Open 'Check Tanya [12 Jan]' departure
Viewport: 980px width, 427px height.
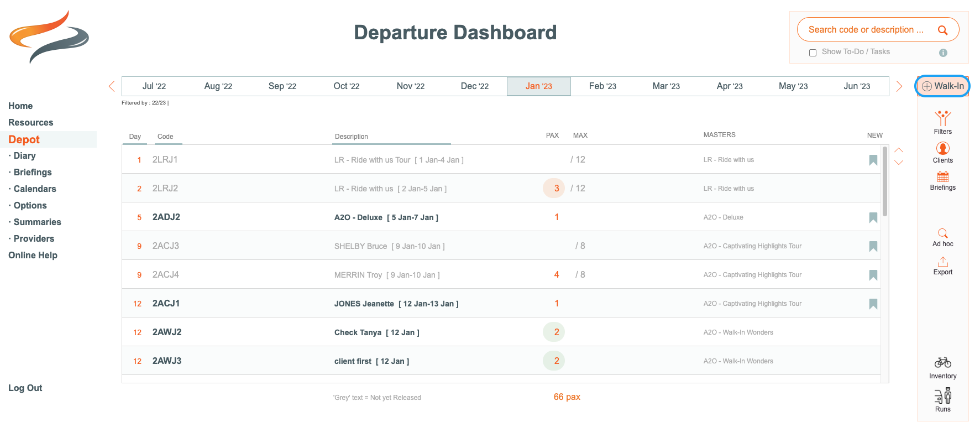tap(377, 332)
